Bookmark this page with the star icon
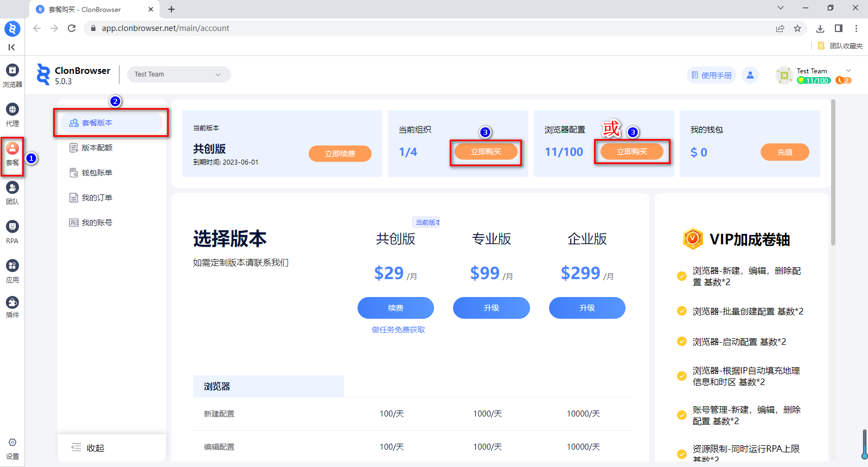Viewport: 868px width, 467px height. pos(797,28)
